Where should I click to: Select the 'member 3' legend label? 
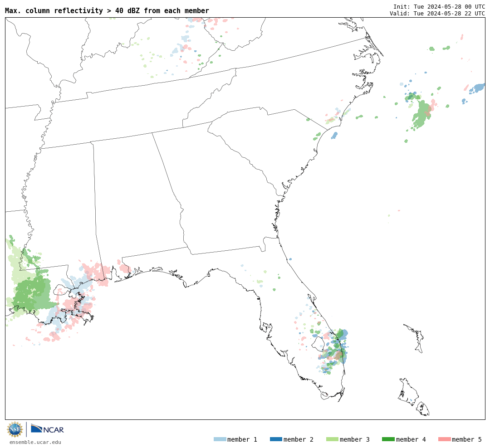[x=355, y=439]
